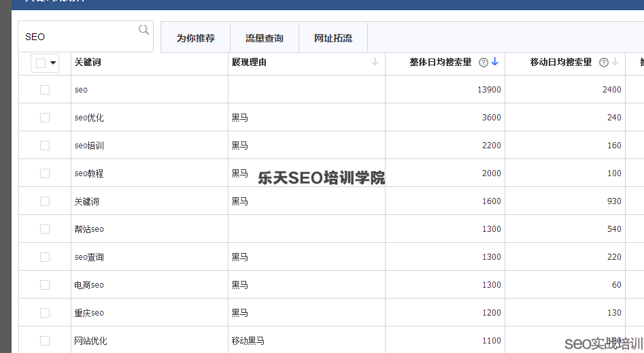Focus the SEO search input field
Image resolution: width=644 pixels, height=353 pixels.
[x=86, y=37]
